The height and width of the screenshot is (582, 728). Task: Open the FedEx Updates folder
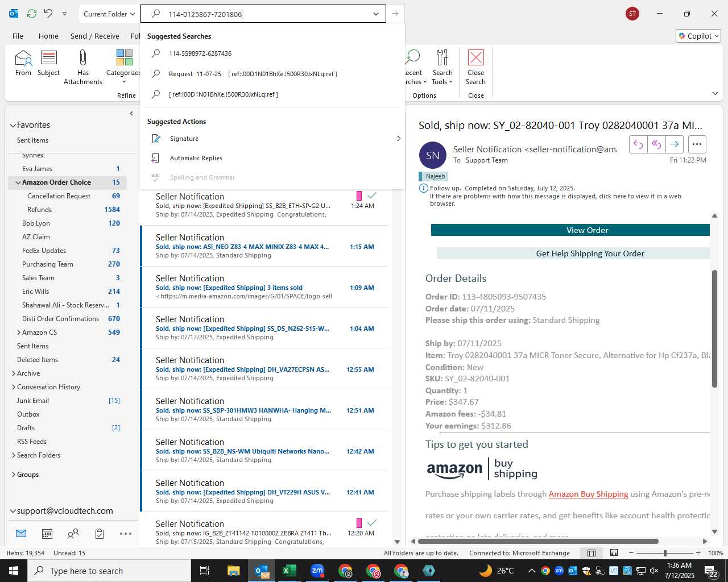(44, 251)
